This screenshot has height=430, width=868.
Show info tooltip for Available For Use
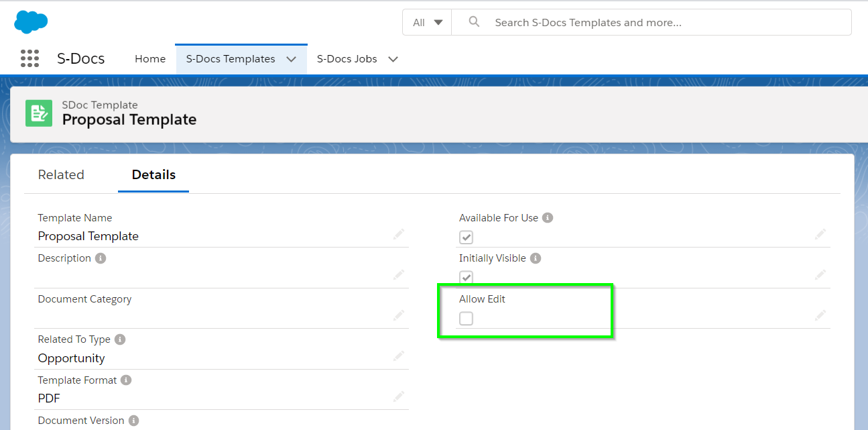point(548,218)
